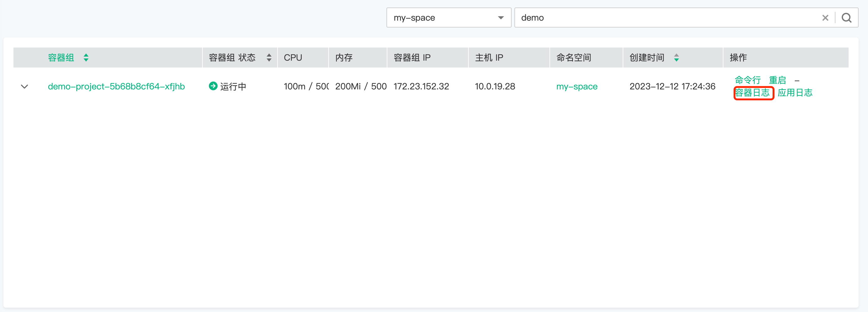
Task: Open 命令行 for the pod
Action: 747,80
